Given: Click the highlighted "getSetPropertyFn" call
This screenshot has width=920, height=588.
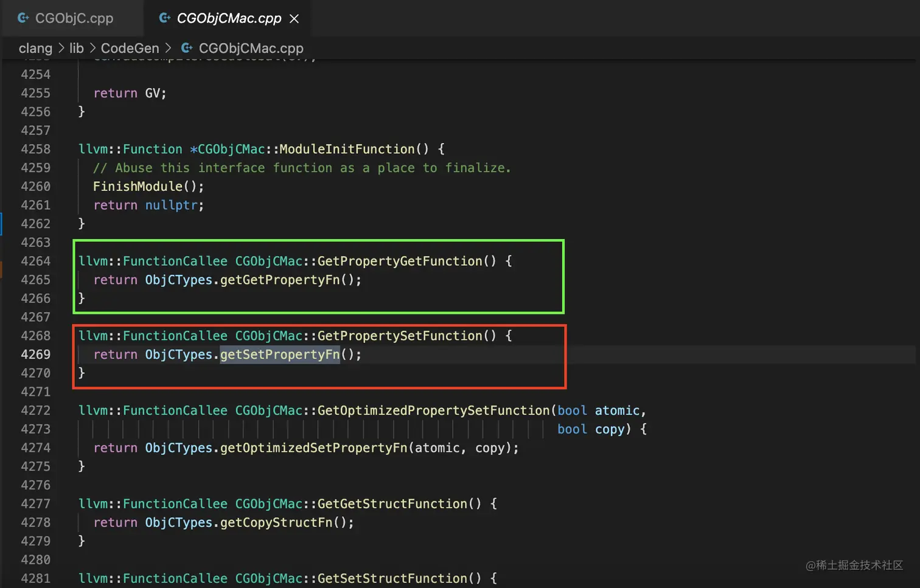Looking at the screenshot, I should point(280,355).
